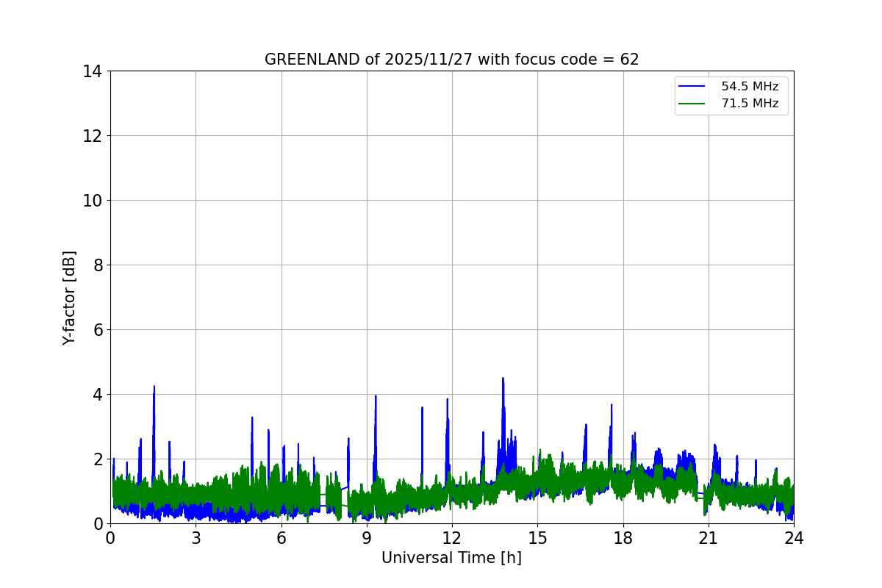Click y-axis tick label 4
The image size is (882, 588).
point(98,395)
